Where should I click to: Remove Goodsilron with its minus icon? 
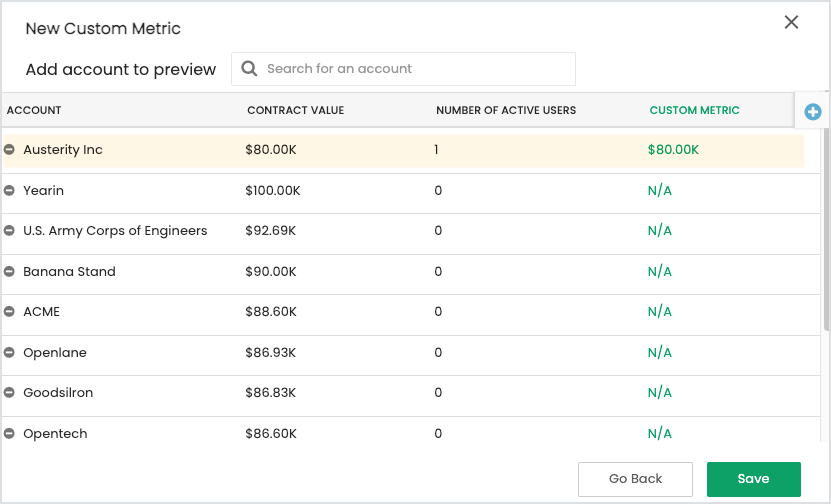(9, 393)
